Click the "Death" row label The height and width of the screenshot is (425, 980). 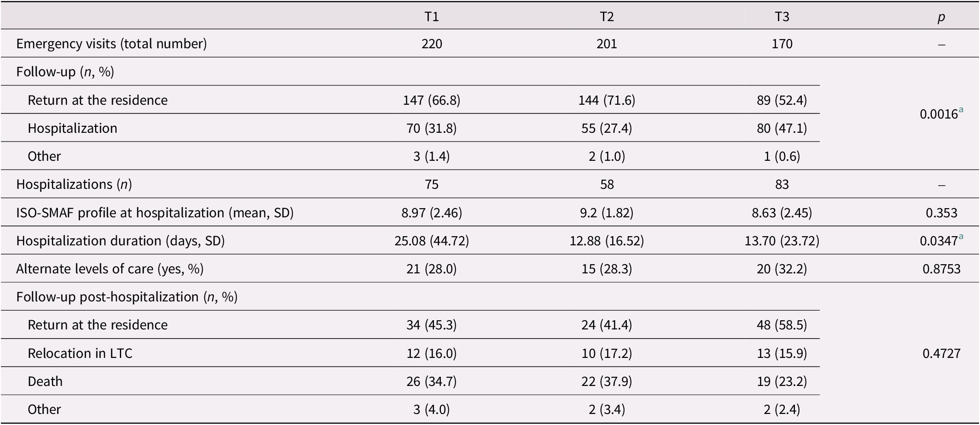tap(45, 381)
